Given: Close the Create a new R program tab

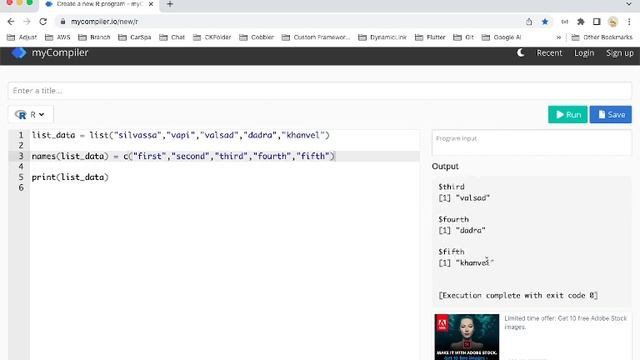Looking at the screenshot, I should pos(151,4).
